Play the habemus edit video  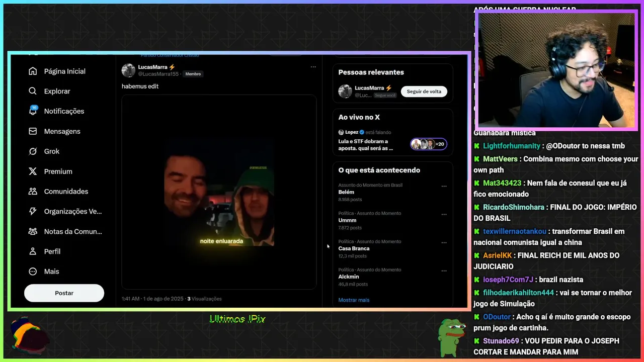click(x=219, y=192)
